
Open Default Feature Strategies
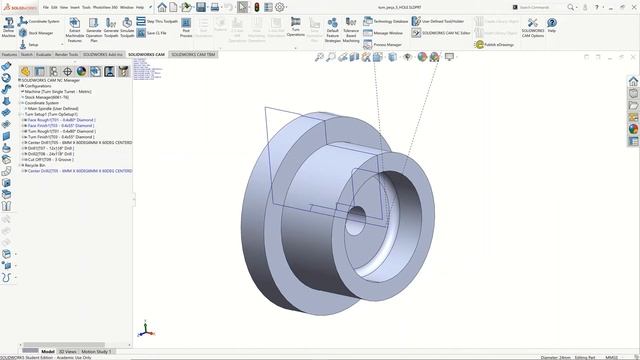(x=333, y=29)
